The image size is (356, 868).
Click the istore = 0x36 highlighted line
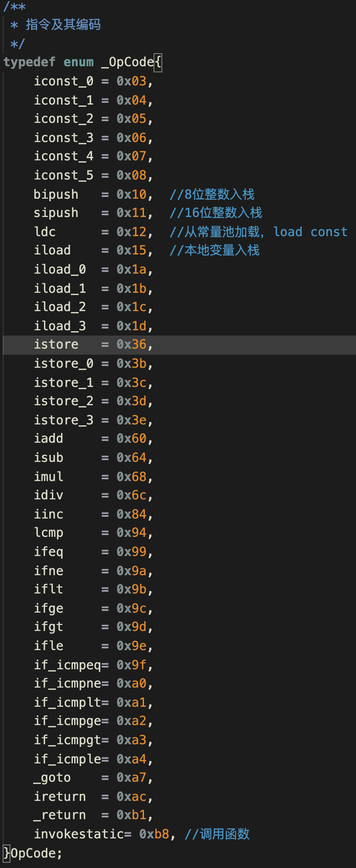point(179,345)
